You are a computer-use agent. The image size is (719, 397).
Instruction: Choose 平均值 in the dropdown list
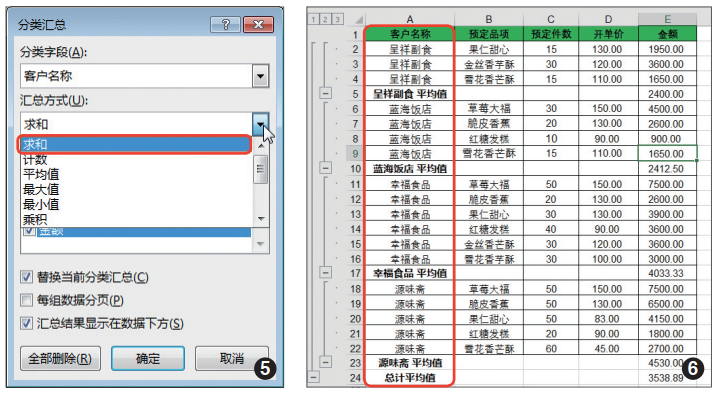(41, 175)
